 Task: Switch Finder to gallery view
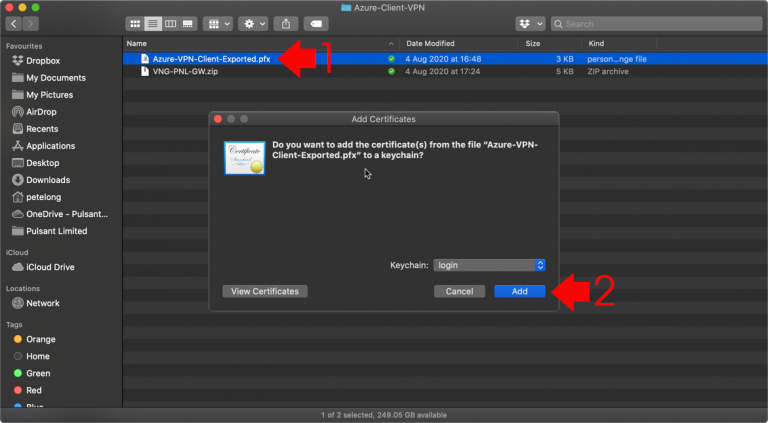[x=188, y=24]
